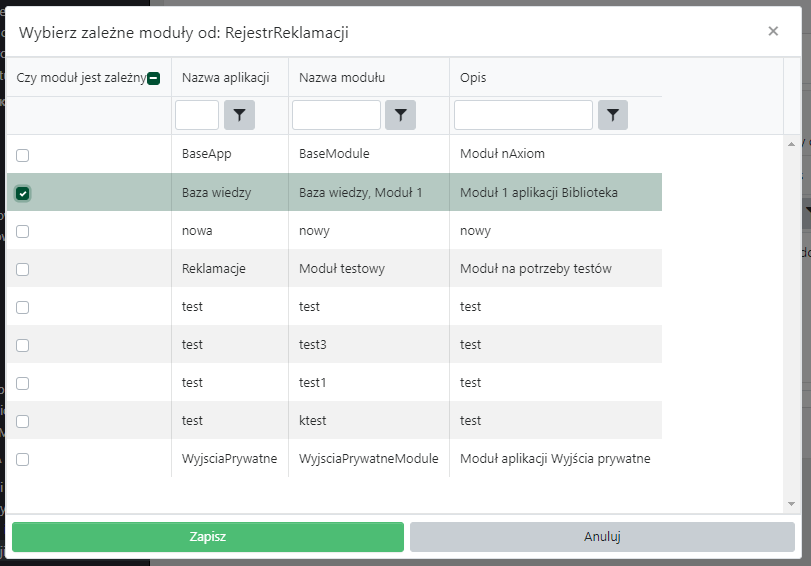This screenshot has height=566, width=811.
Task: Select the 'Moduł nAxiom' description cell
Action: coord(556,154)
